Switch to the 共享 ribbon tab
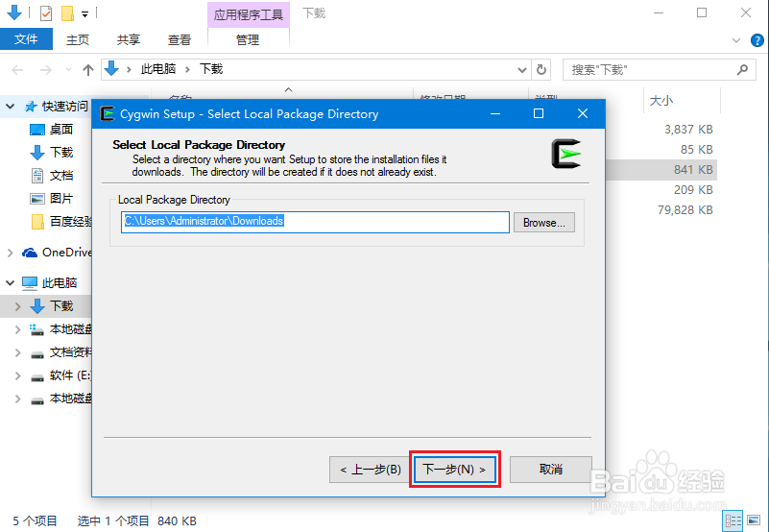The width and height of the screenshot is (769, 532). point(129,39)
